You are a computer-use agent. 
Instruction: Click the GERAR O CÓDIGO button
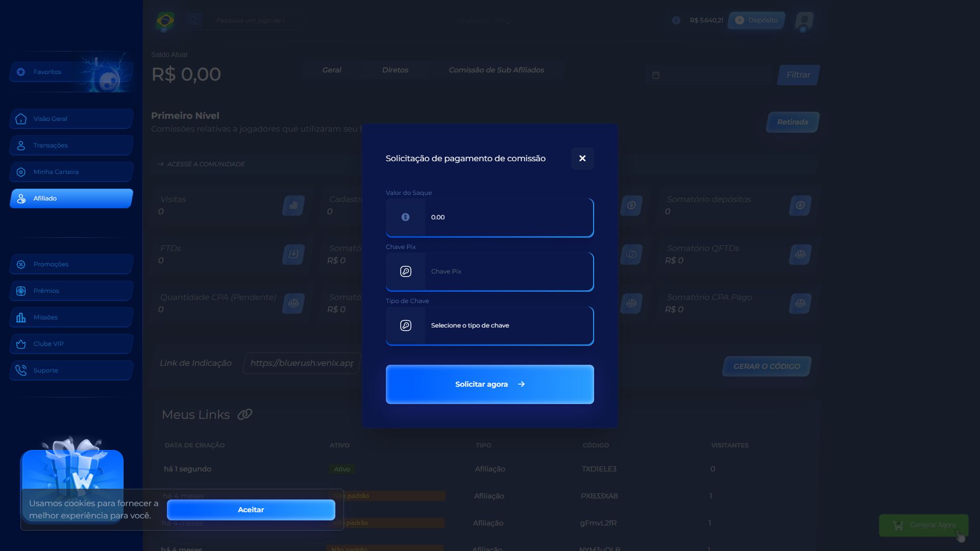tap(766, 366)
